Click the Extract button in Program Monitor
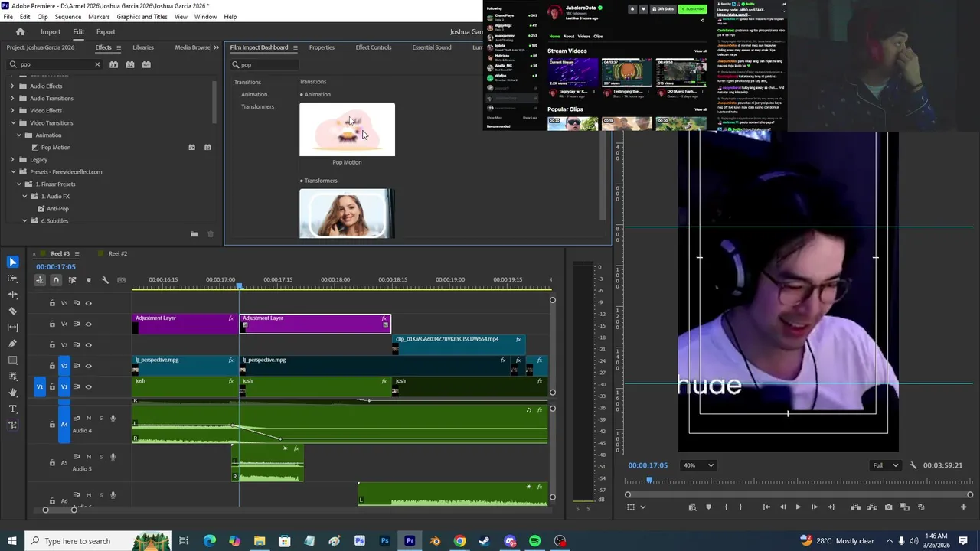The height and width of the screenshot is (551, 980). tap(872, 507)
